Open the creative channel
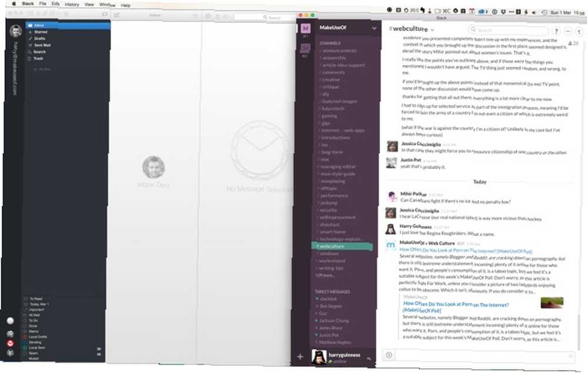The height and width of the screenshot is (373, 588). (x=330, y=80)
